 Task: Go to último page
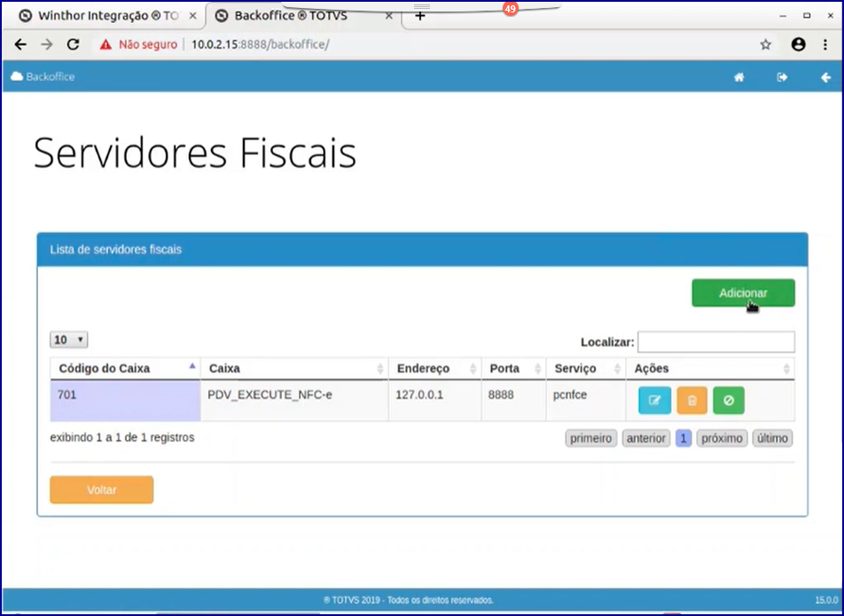pos(772,439)
